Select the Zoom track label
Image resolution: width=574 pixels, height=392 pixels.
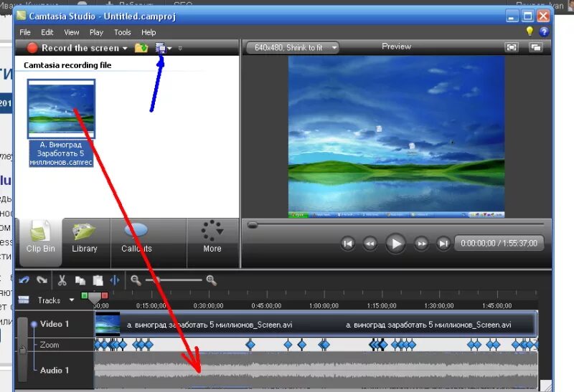(x=50, y=345)
